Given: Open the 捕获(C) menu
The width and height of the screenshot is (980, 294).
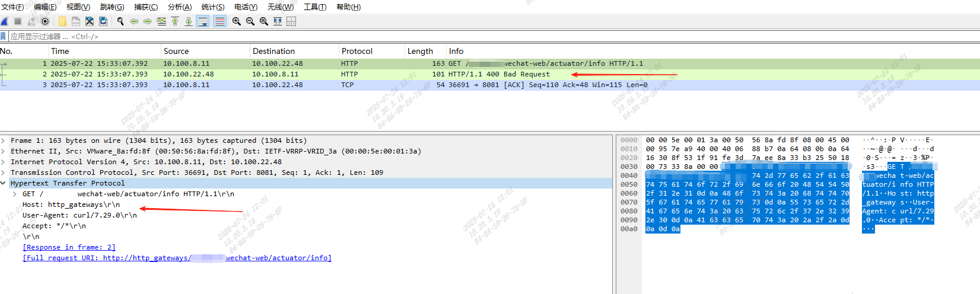Looking at the screenshot, I should (146, 7).
